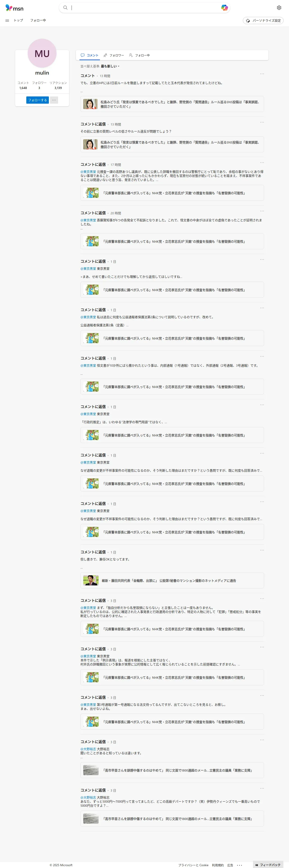Open 高市早苗さん thumbnail under the 聞いたことがある reply

click(x=91, y=770)
